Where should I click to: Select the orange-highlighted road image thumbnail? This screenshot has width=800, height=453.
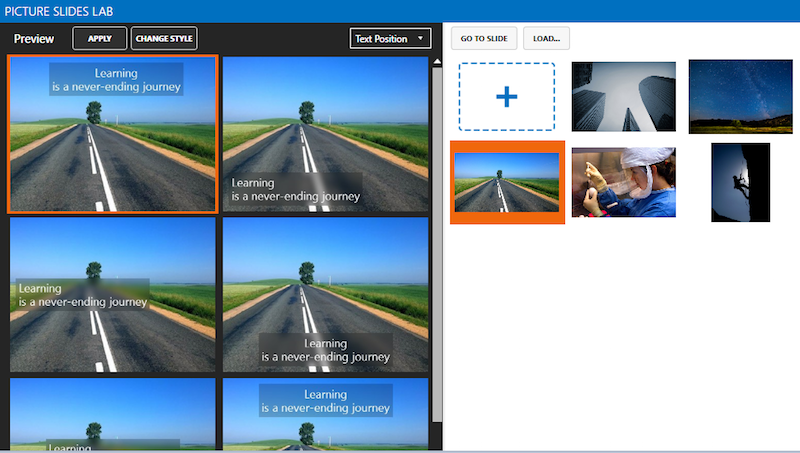[x=507, y=182]
